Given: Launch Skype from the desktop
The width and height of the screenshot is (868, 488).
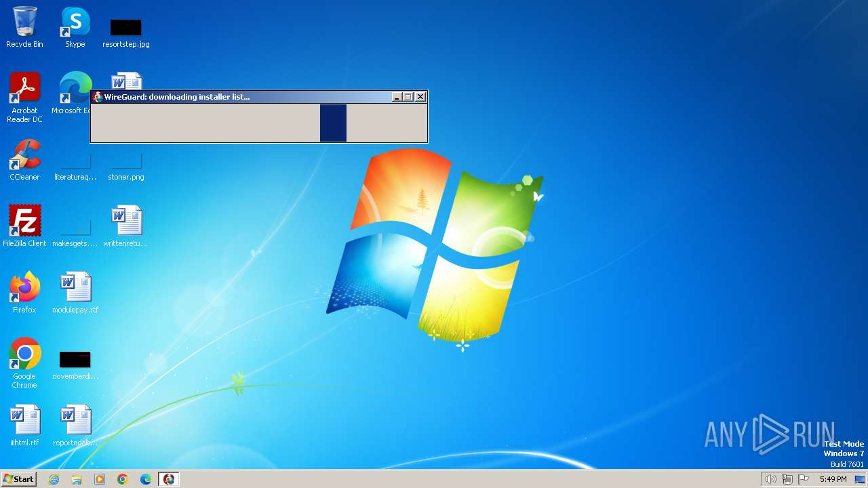Looking at the screenshot, I should click(75, 27).
